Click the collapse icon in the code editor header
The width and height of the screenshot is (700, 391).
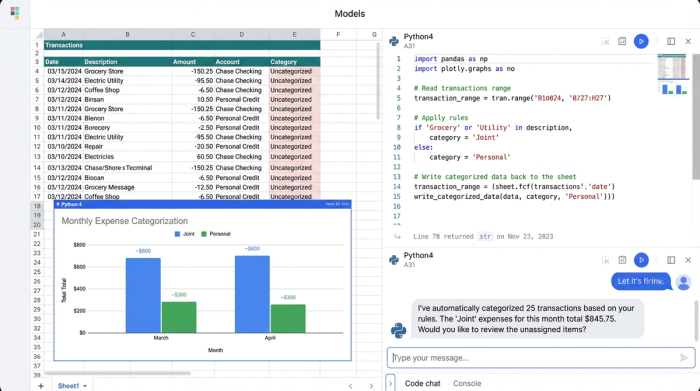[605, 42]
